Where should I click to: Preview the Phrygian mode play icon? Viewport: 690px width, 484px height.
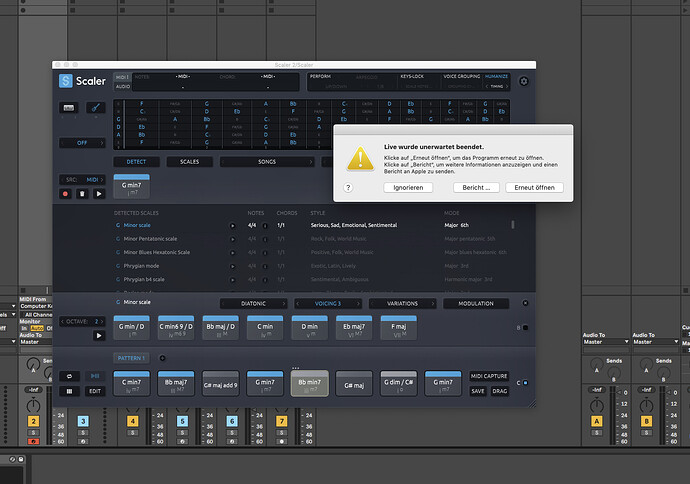[x=232, y=267]
